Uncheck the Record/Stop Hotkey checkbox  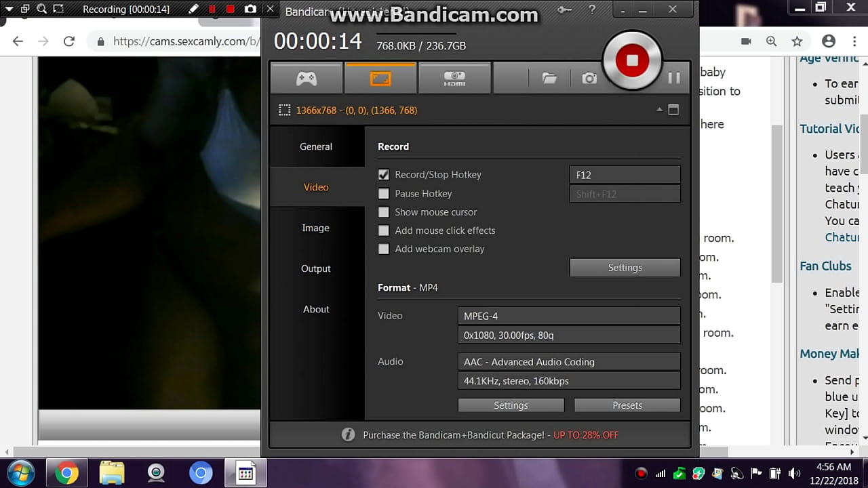(x=384, y=175)
